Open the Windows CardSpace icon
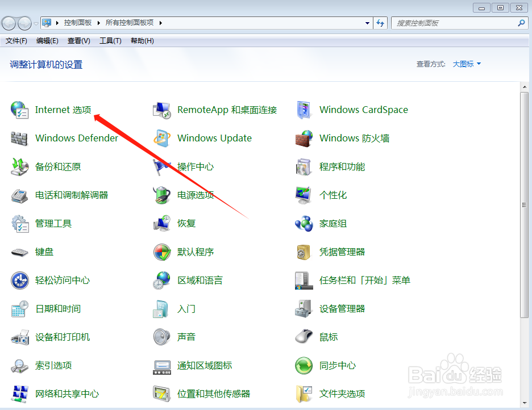Screen dimensions: 532x410 pyautogui.click(x=304, y=110)
